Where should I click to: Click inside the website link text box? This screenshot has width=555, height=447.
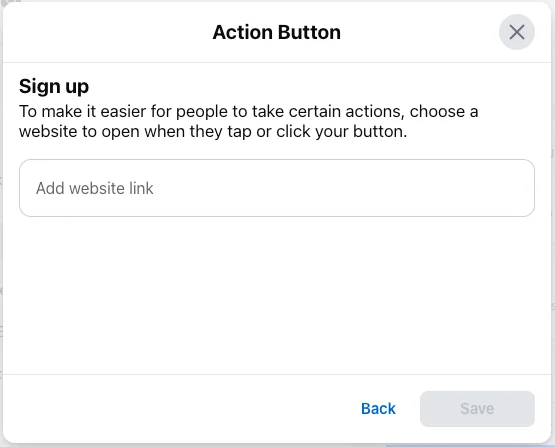[277, 188]
